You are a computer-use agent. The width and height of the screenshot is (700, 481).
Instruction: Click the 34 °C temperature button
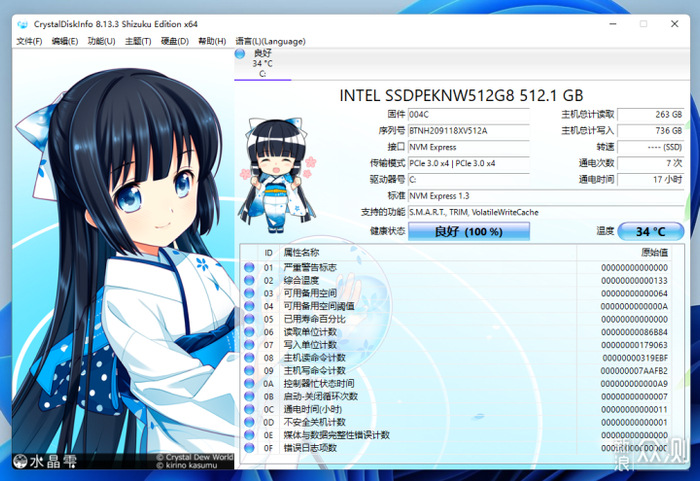(x=650, y=231)
